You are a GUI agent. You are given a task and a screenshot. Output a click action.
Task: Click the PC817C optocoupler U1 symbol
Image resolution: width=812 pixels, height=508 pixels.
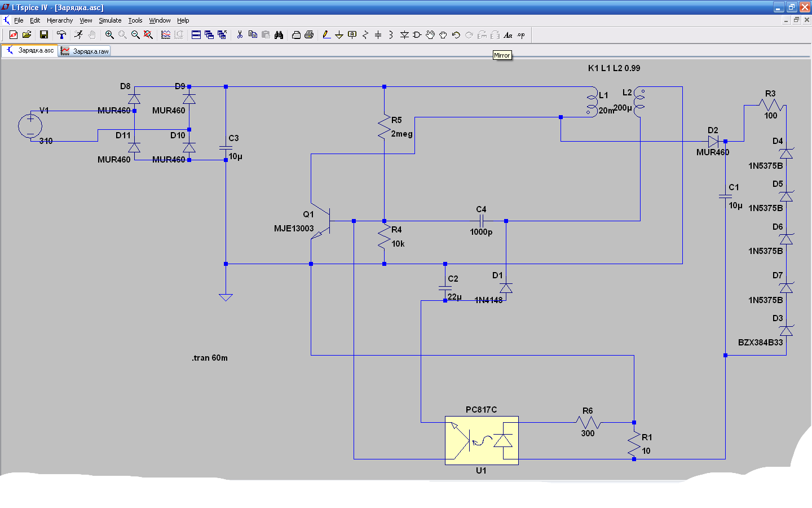[x=482, y=440]
